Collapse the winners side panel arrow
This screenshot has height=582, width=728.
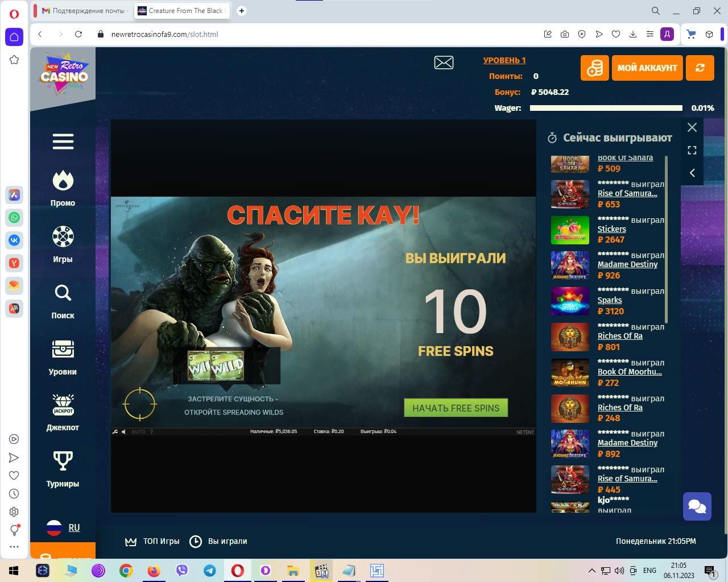(x=692, y=173)
